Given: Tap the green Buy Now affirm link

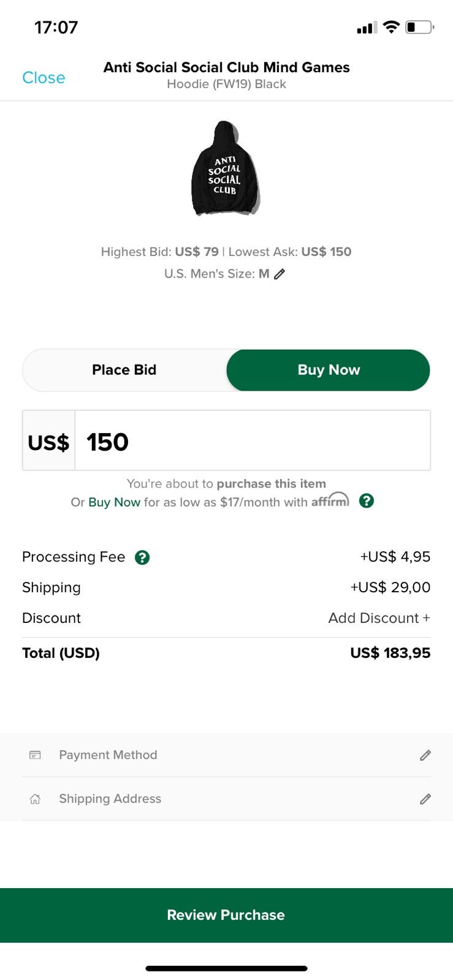Looking at the screenshot, I should [x=114, y=502].
